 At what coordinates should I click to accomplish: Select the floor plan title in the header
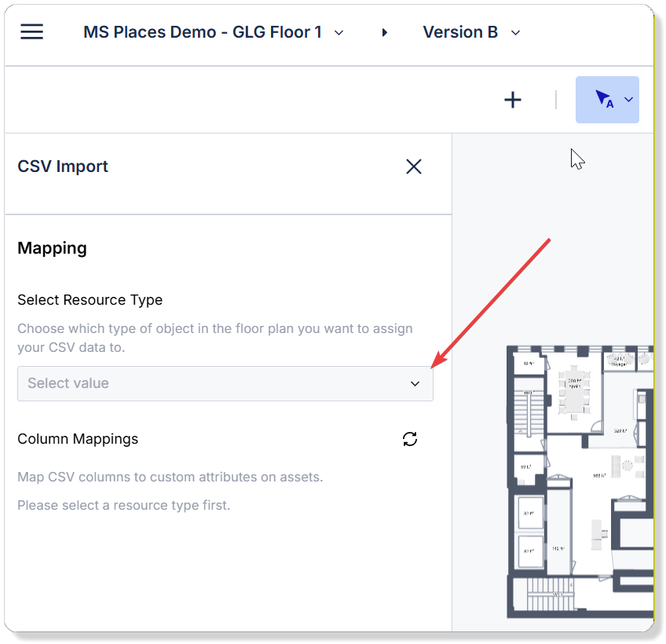203,32
